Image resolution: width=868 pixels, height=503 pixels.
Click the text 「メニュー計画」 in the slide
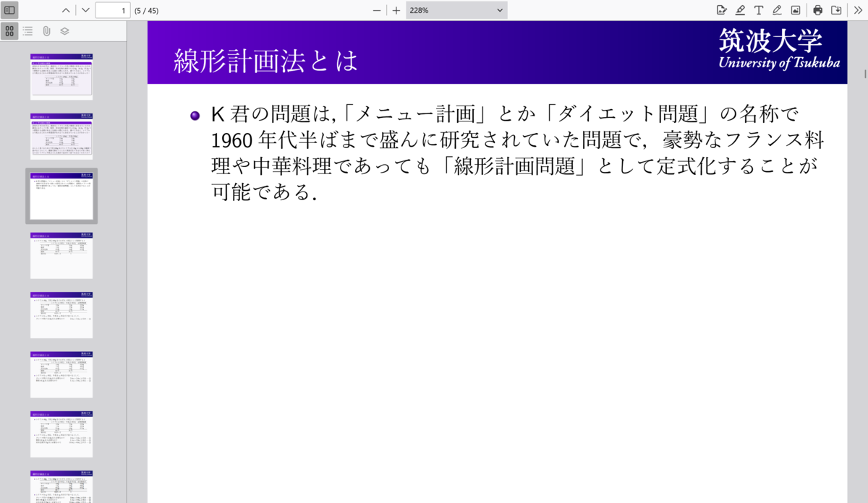tap(417, 114)
